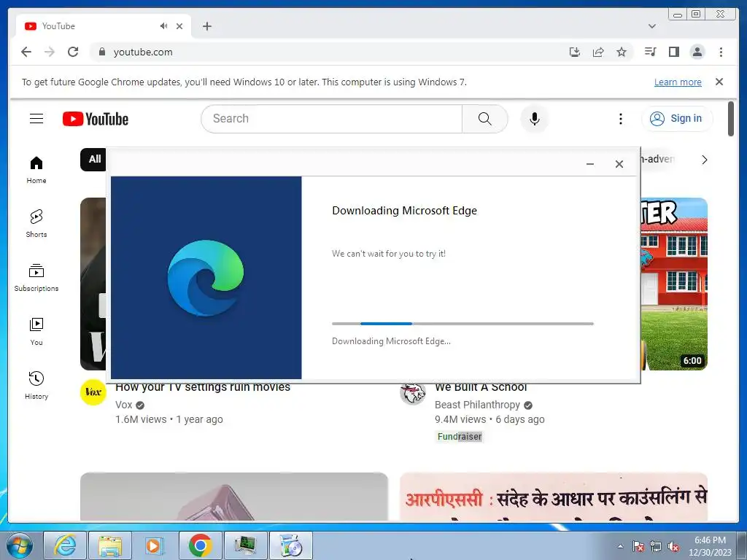Open Windows Explorer from the taskbar

(x=110, y=545)
